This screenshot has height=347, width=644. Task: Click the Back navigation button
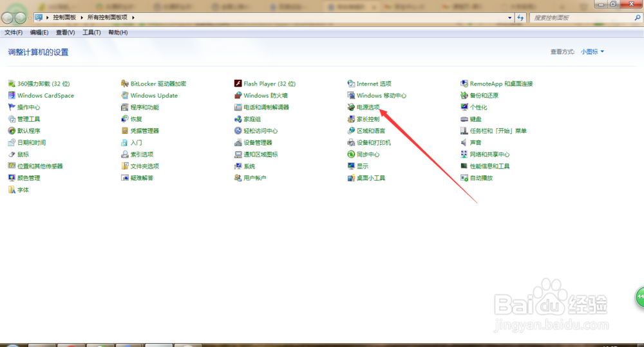7,17
